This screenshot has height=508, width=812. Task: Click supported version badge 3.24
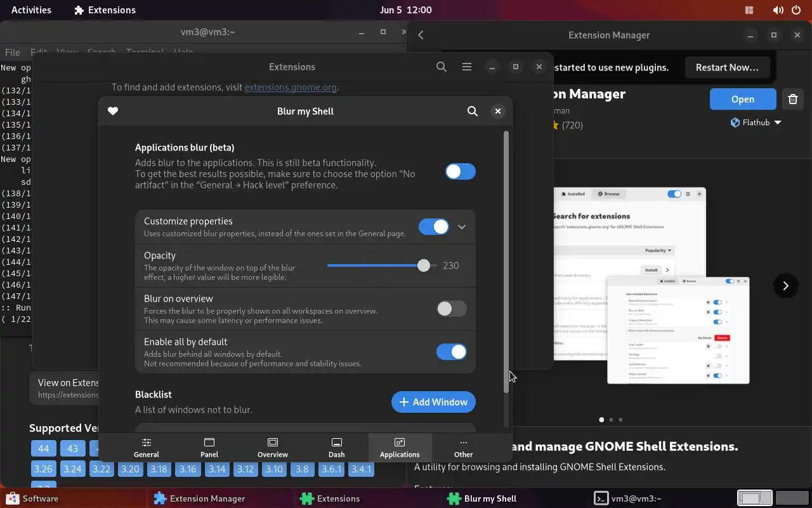click(72, 469)
